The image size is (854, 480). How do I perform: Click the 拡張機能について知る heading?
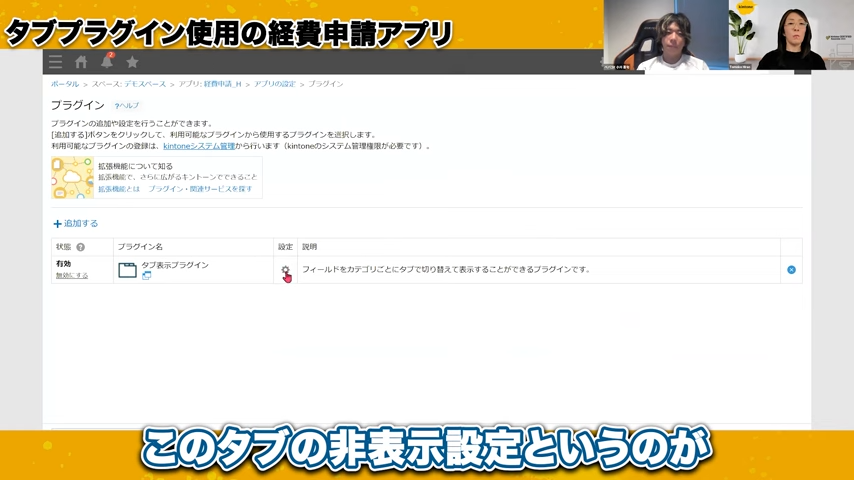click(135, 166)
